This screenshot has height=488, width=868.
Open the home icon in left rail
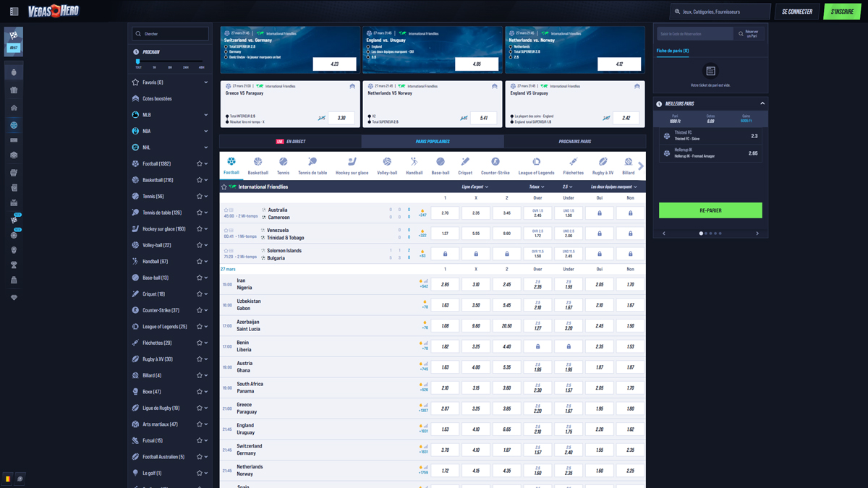coord(14,108)
